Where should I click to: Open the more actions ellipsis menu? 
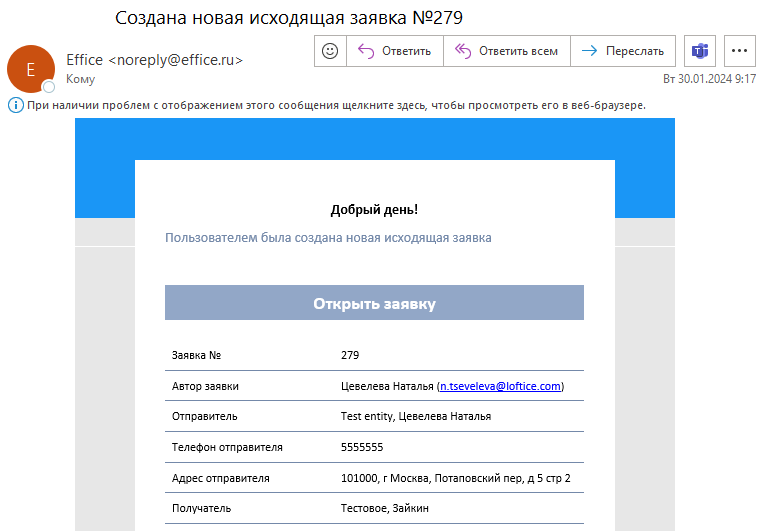tap(740, 51)
